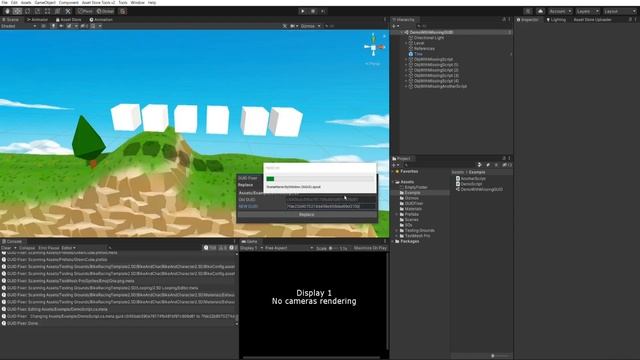Toggle scene audio in Scene view
Screen dimensions: 640x360
(x=61, y=26)
